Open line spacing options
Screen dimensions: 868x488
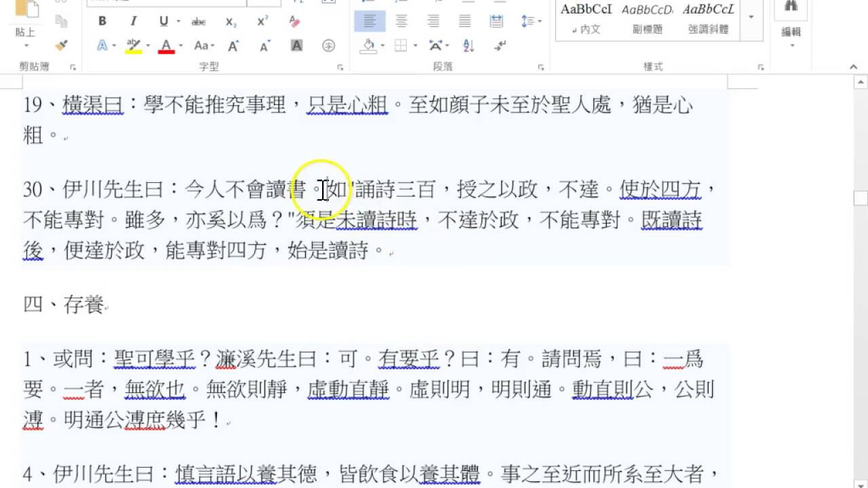(531, 21)
